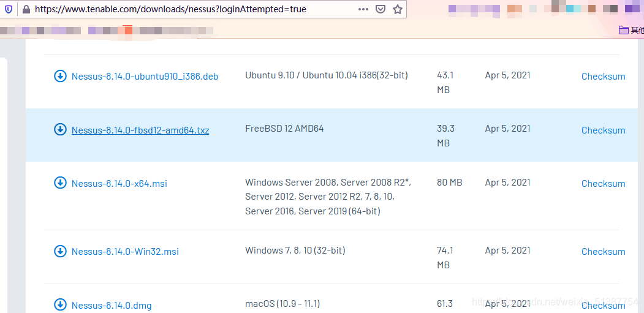Click the 'FreeBSD 12 AMD64' platform text

[x=284, y=129]
